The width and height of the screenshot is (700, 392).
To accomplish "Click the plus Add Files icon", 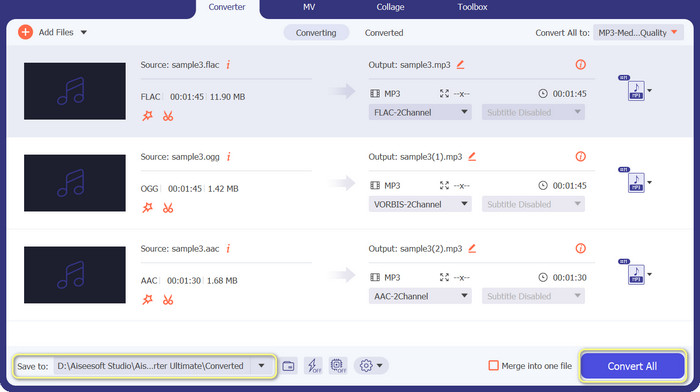I will pos(25,32).
